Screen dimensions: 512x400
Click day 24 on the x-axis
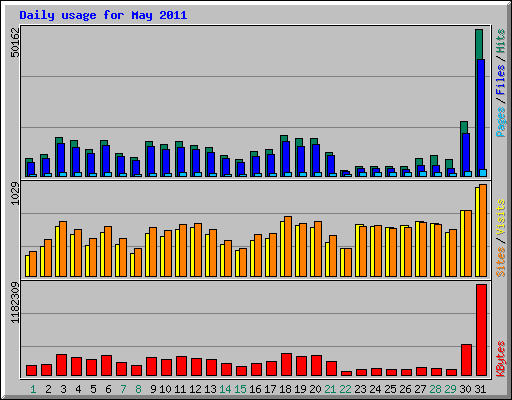point(375,389)
